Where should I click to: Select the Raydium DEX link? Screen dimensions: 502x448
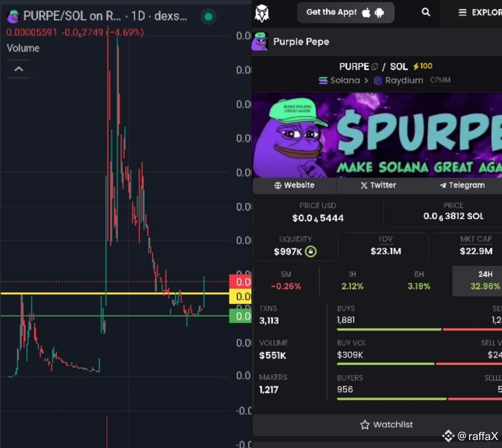[399, 81]
